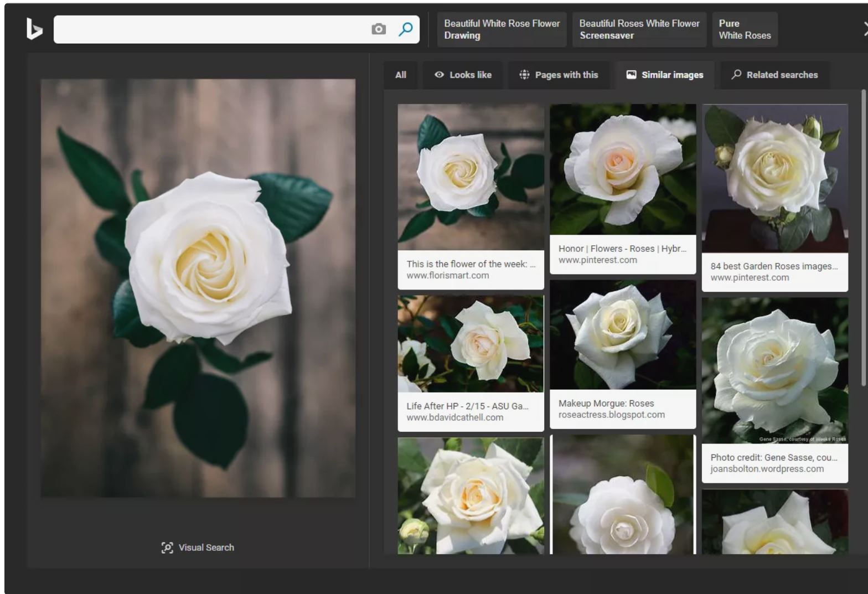Open the Related searches tab

774,75
